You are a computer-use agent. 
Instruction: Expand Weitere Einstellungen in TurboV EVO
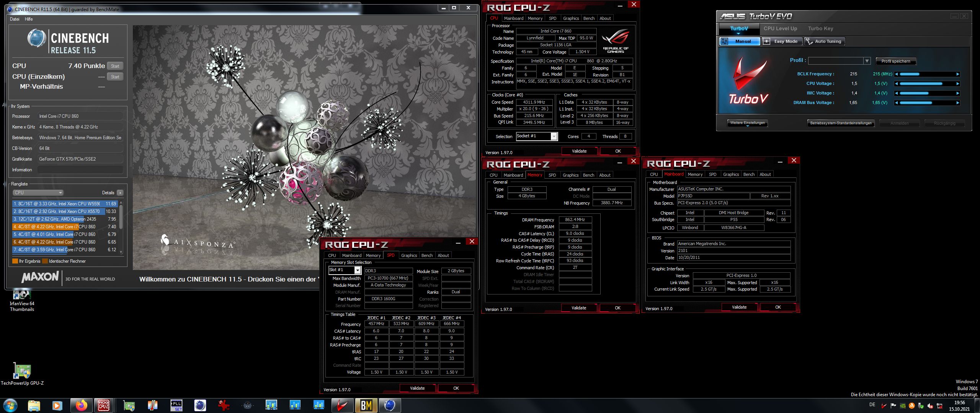(747, 123)
